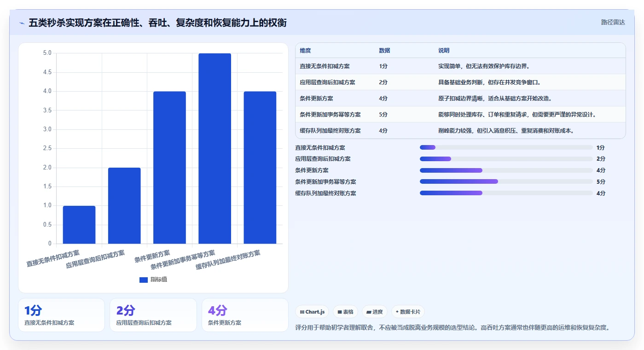
Task: Click x-axis label 直接无条件扣减方案
Action: click(x=53, y=258)
